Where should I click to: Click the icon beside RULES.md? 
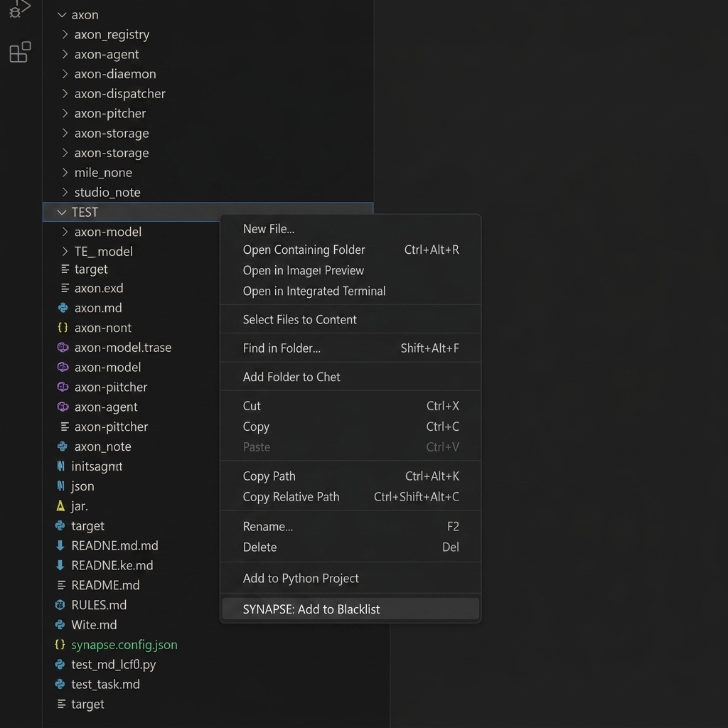click(60, 604)
